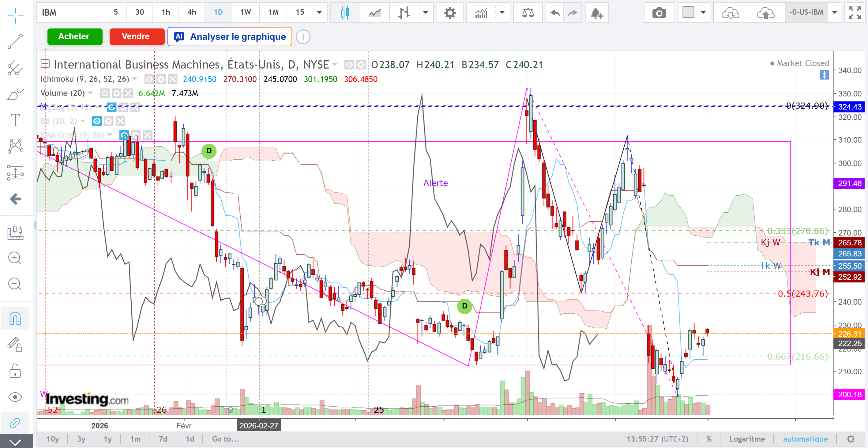The width and height of the screenshot is (868, 448).
Task: Select the 30 minute interval
Action: click(140, 13)
